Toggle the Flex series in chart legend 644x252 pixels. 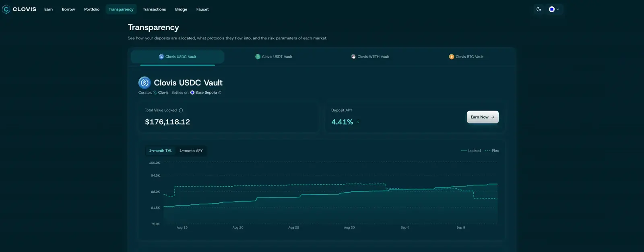[x=492, y=151]
